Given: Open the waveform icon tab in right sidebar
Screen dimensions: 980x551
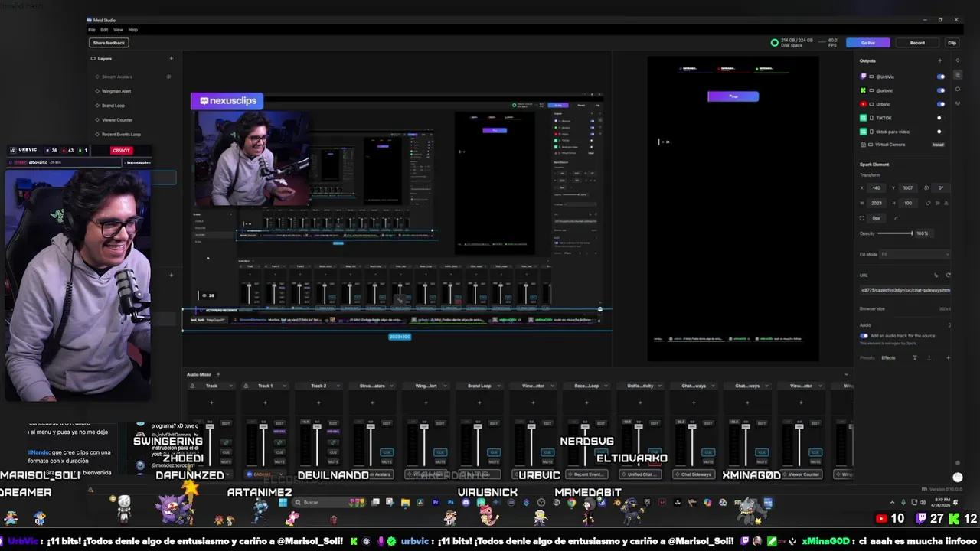Looking at the screenshot, I should point(957,103).
